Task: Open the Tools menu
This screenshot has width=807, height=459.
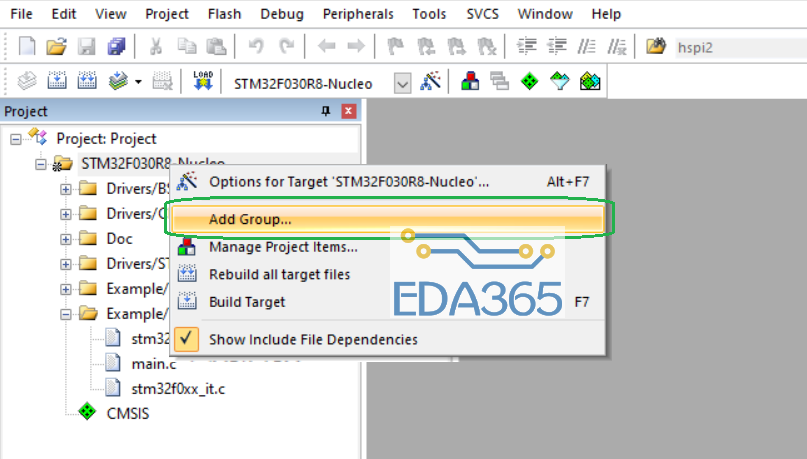Action: tap(429, 14)
